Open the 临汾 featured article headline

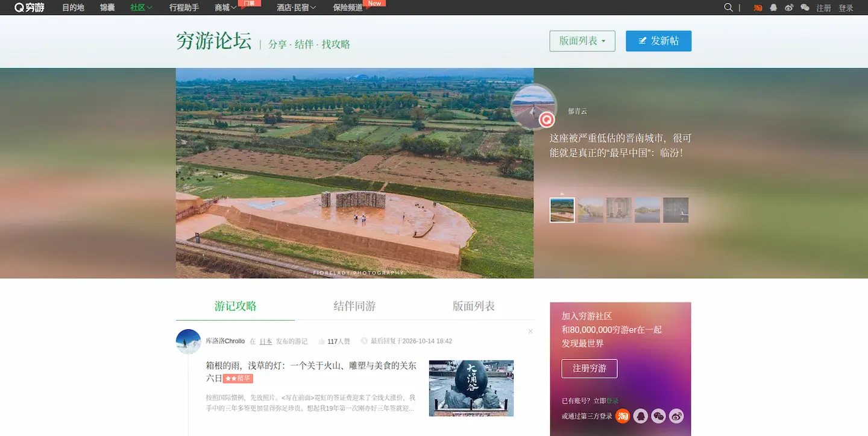620,145
